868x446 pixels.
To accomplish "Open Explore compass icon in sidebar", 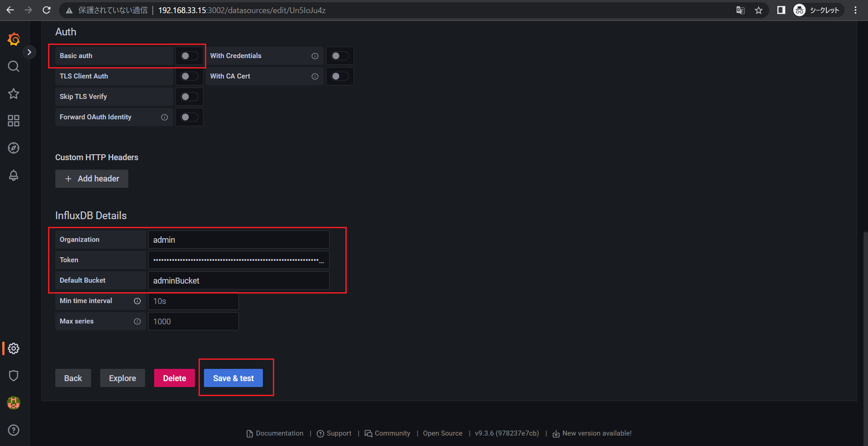I will 14,148.
